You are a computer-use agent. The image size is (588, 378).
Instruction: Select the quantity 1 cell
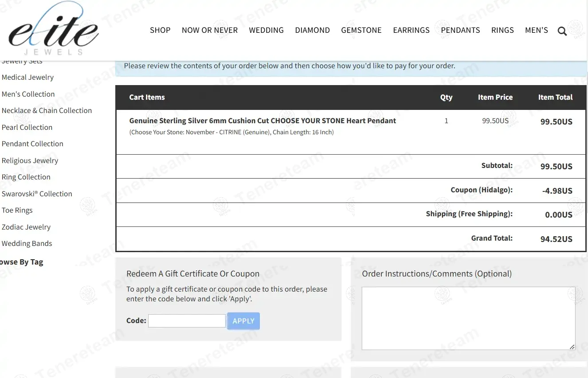446,121
